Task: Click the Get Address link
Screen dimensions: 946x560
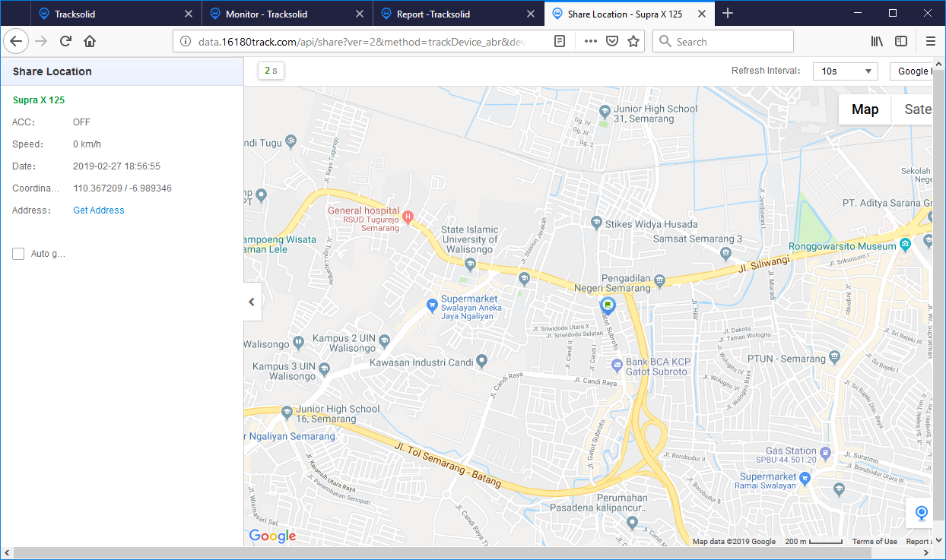Action: (98, 210)
